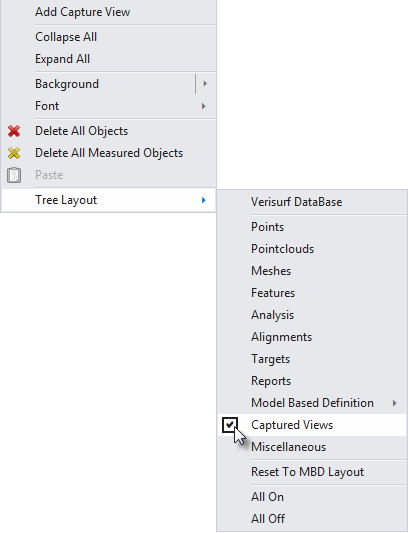Viewport: 408px width, 533px height.
Task: Click the red X Delete All Objects icon
Action: [14, 131]
